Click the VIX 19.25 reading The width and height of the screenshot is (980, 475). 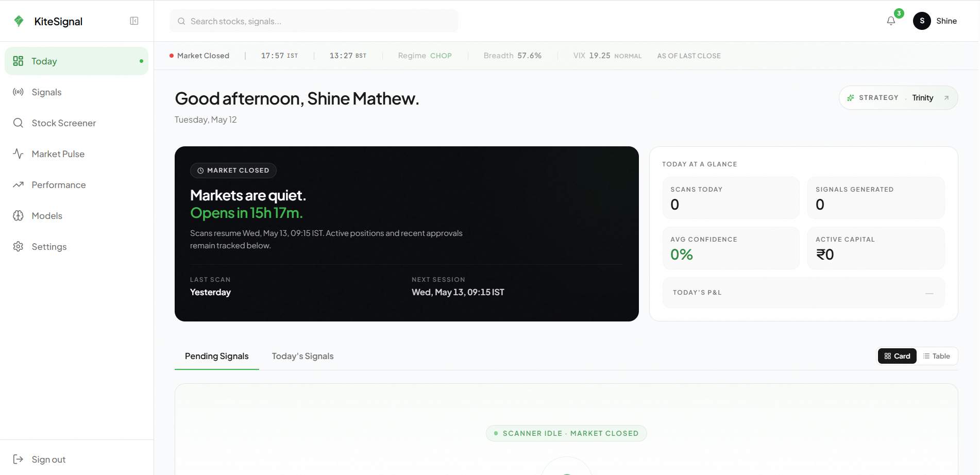(x=607, y=56)
